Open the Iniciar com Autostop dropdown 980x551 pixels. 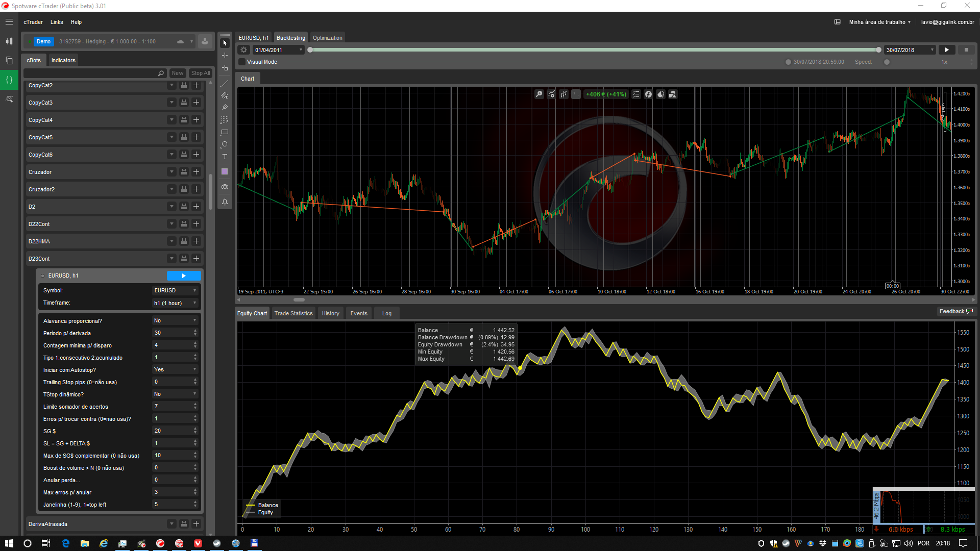(175, 369)
